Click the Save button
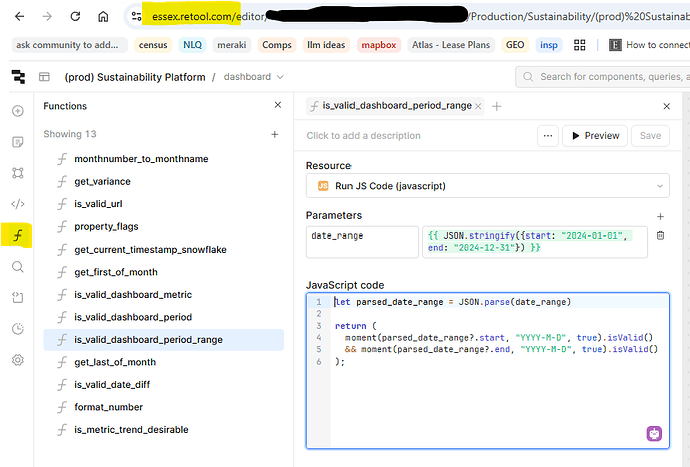690x467 pixels. 650,136
